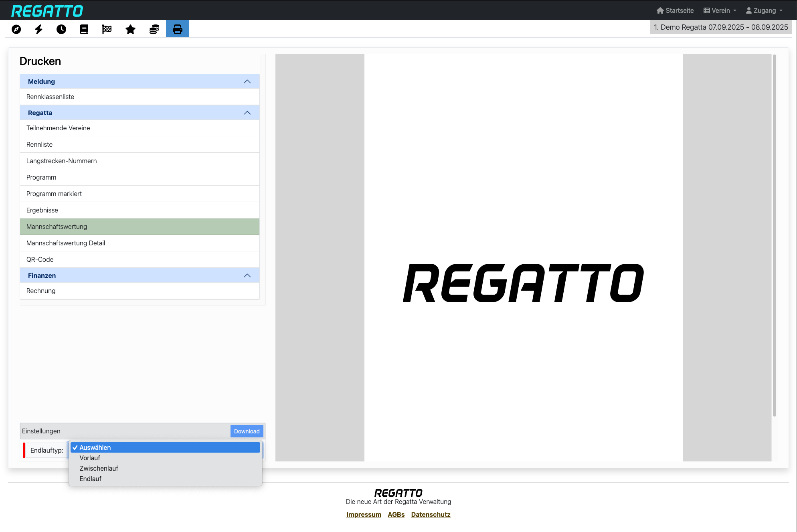
Task: Select the Programm report
Action: [x=140, y=177]
